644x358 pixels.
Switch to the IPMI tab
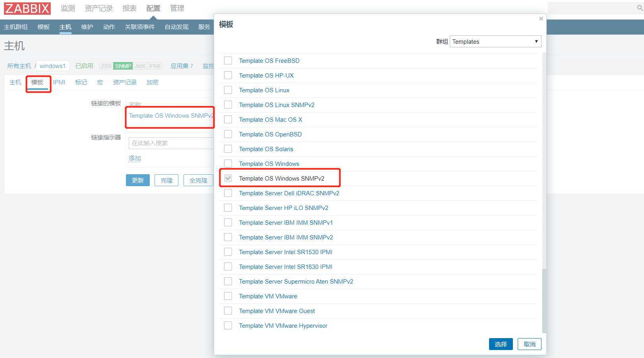59,82
